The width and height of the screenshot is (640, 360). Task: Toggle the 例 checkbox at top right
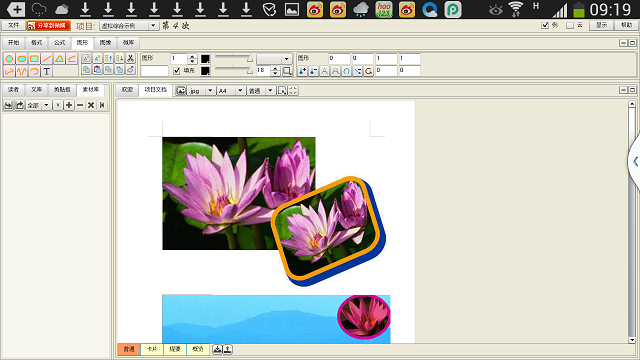[545, 25]
